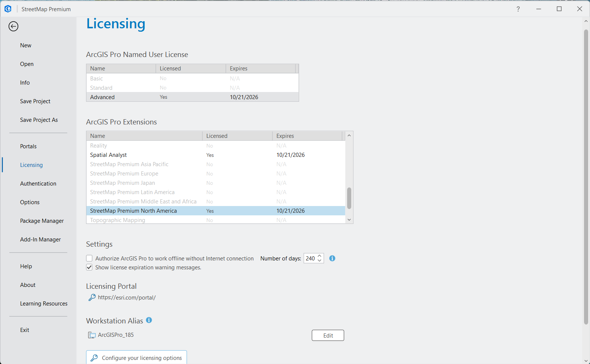Image resolution: width=590 pixels, height=364 pixels.
Task: Open Add-In Manager
Action: [40, 240]
